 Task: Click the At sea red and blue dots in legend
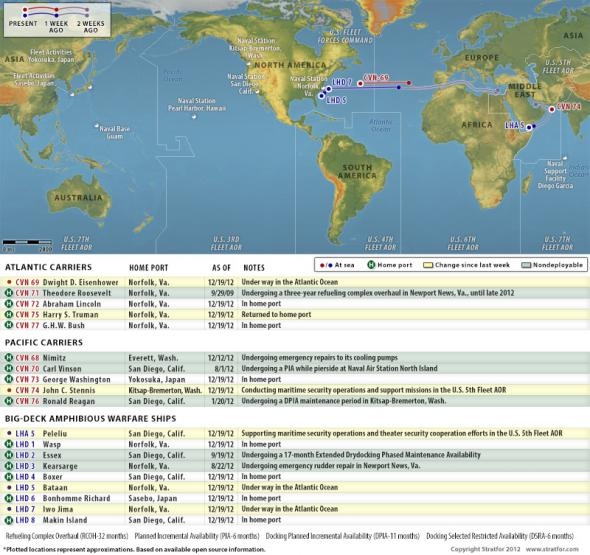pyautogui.click(x=326, y=265)
